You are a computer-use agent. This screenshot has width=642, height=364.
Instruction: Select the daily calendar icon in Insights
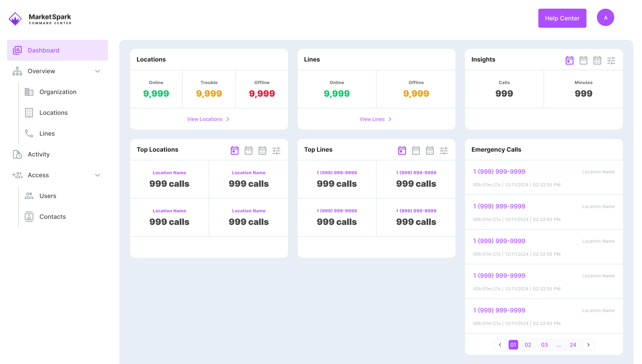click(570, 60)
